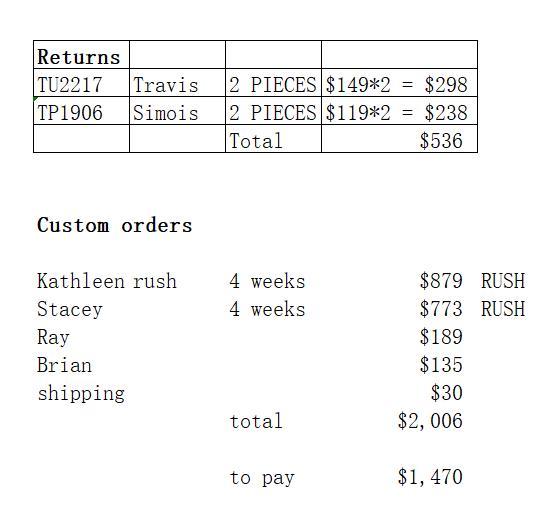Screen dimensions: 551x522
Task: Click the $149*2 = $298 cell
Action: pyautogui.click(x=399, y=83)
